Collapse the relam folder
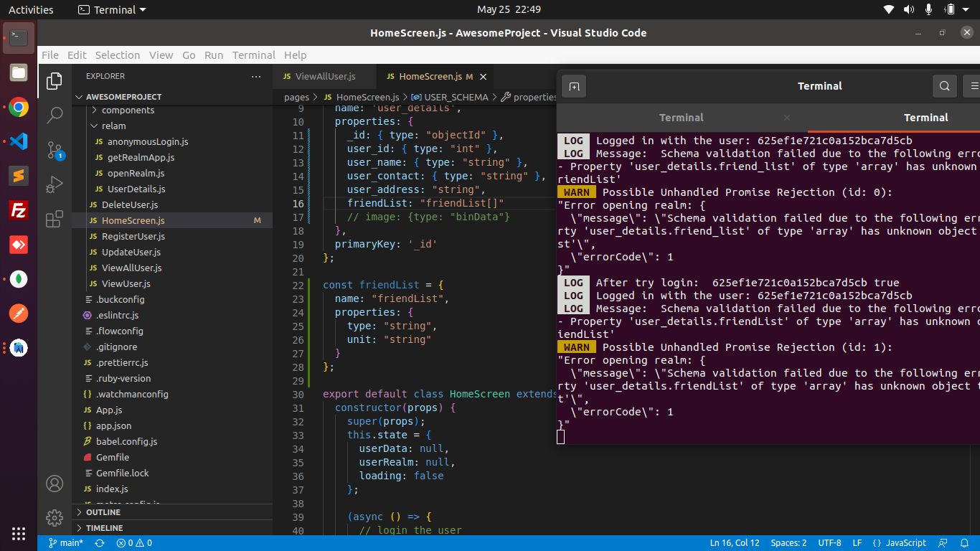Screen dimensions: 980x551 (x=113, y=126)
